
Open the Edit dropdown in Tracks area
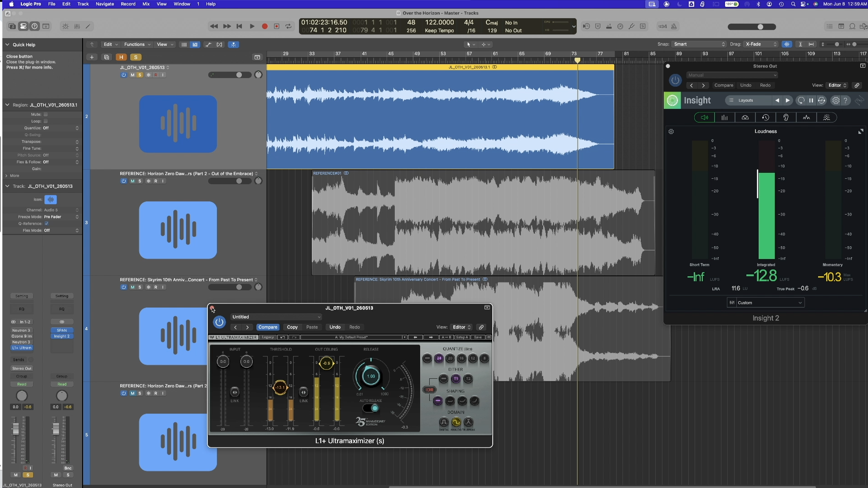pos(110,44)
